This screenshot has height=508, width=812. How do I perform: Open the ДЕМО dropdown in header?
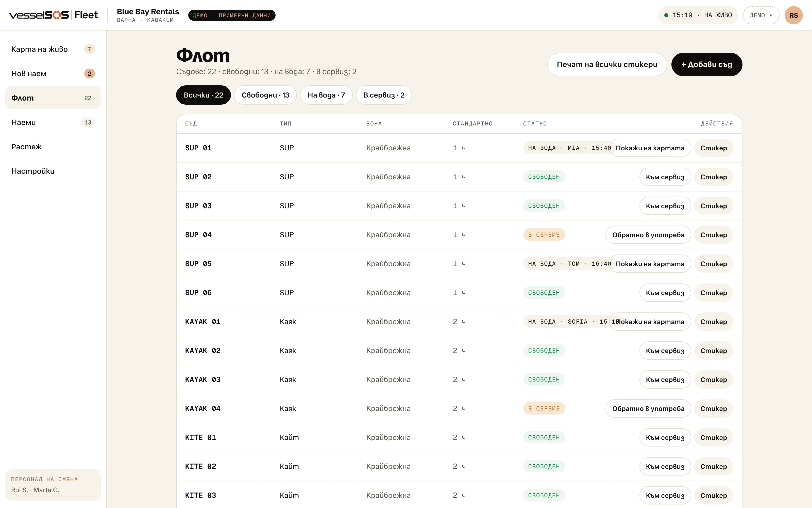(761, 15)
